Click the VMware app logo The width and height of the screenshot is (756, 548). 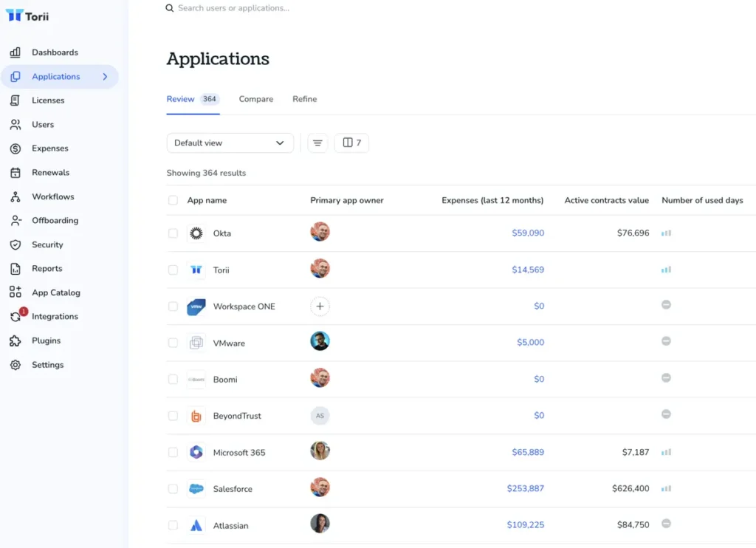click(196, 343)
